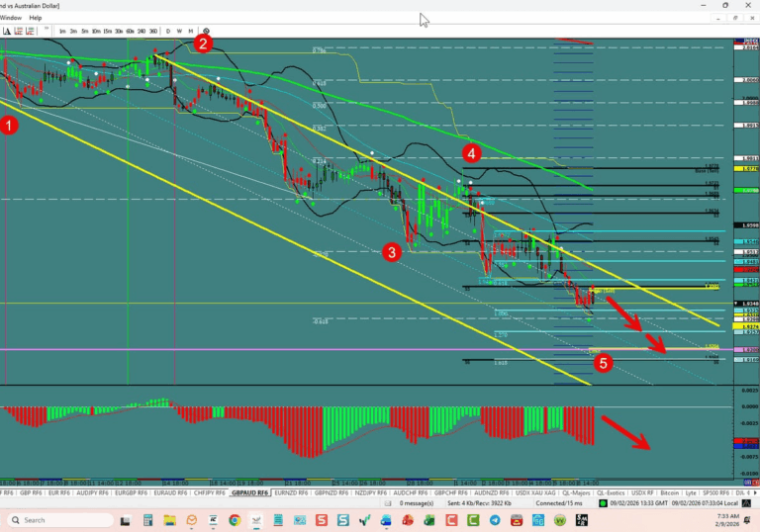Open the GBP RF6 chart tab
760x532 pixels.
[x=30, y=492]
